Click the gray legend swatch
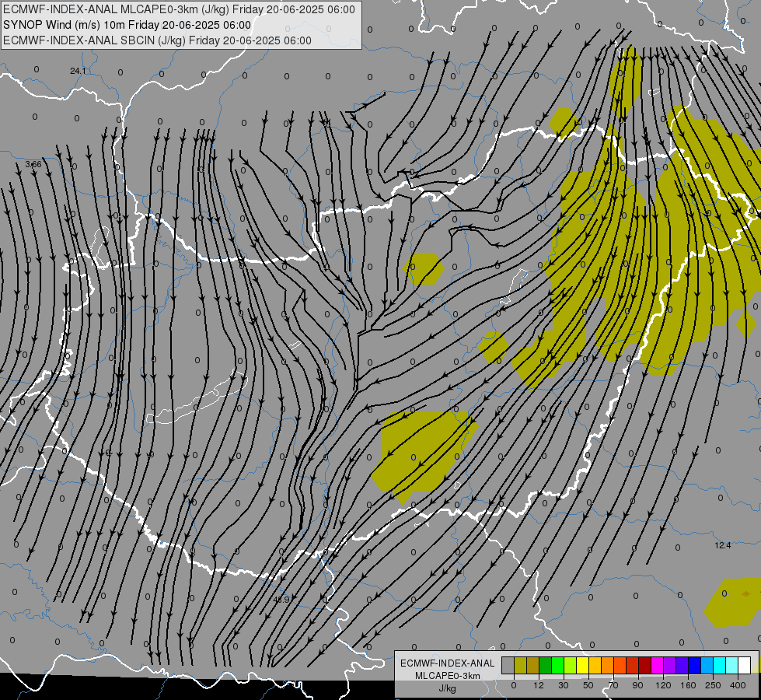The width and height of the screenshot is (761, 700). [508, 665]
